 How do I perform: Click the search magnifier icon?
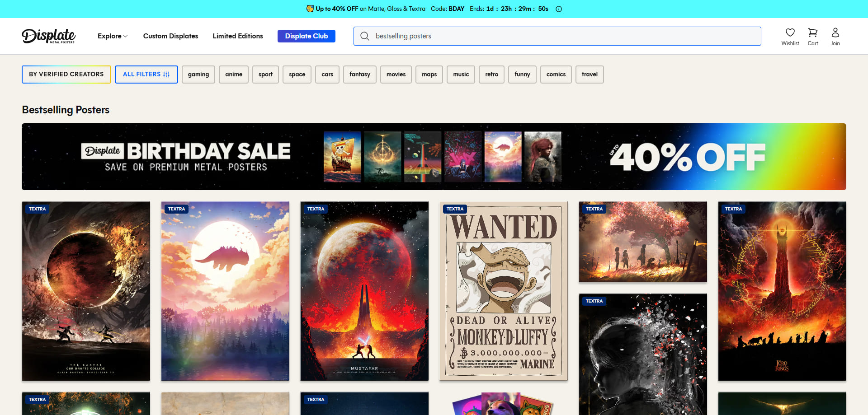(364, 36)
